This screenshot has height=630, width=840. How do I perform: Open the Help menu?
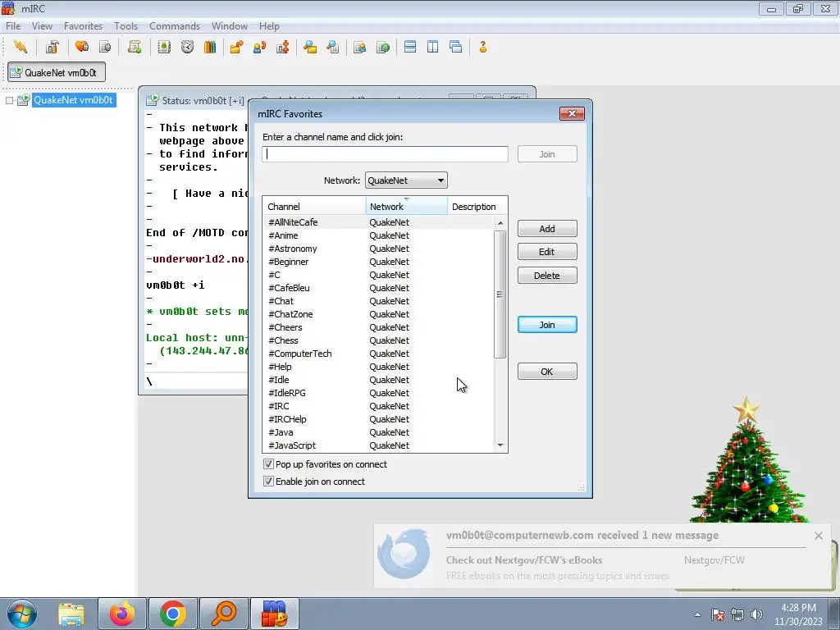(269, 25)
